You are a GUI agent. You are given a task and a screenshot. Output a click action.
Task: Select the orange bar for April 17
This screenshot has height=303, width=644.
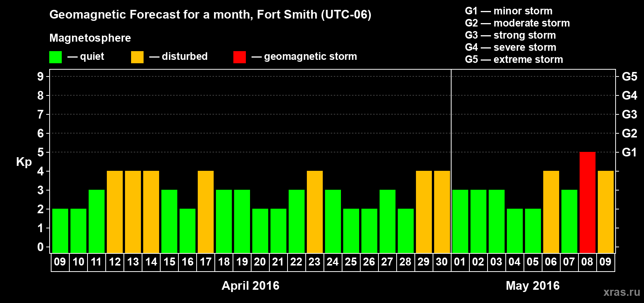206,212
